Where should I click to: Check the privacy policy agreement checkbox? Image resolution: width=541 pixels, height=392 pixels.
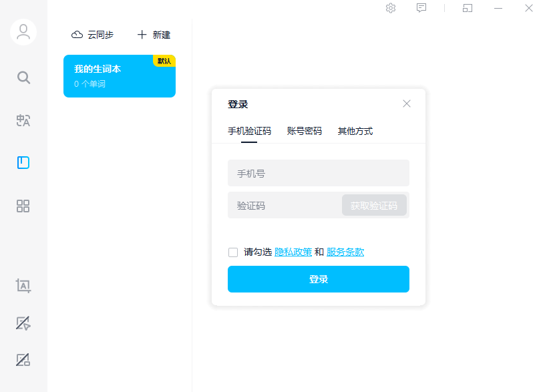point(232,252)
